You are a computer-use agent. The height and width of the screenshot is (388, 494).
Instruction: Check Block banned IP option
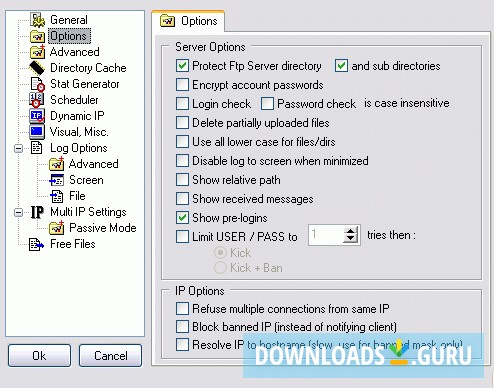point(182,327)
